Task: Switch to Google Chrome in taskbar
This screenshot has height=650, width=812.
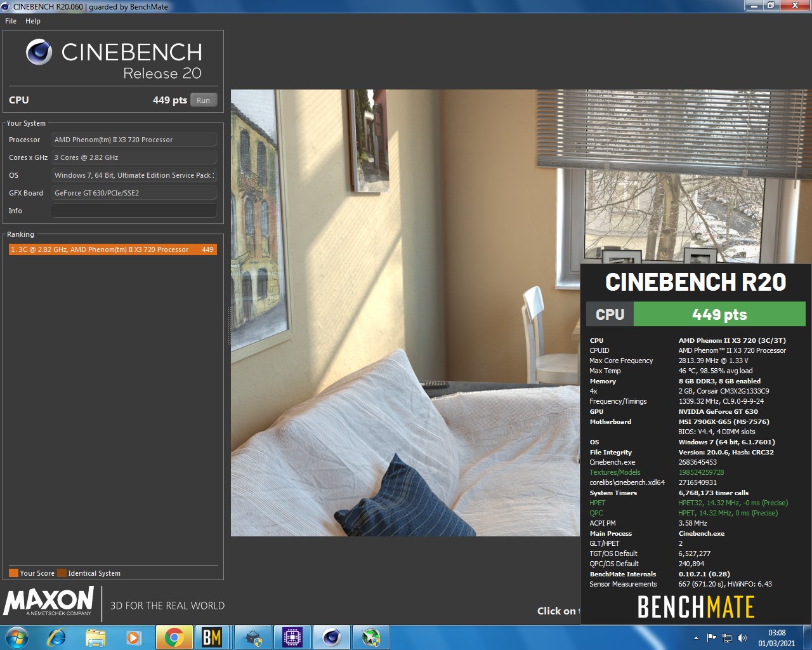Action: click(x=174, y=637)
